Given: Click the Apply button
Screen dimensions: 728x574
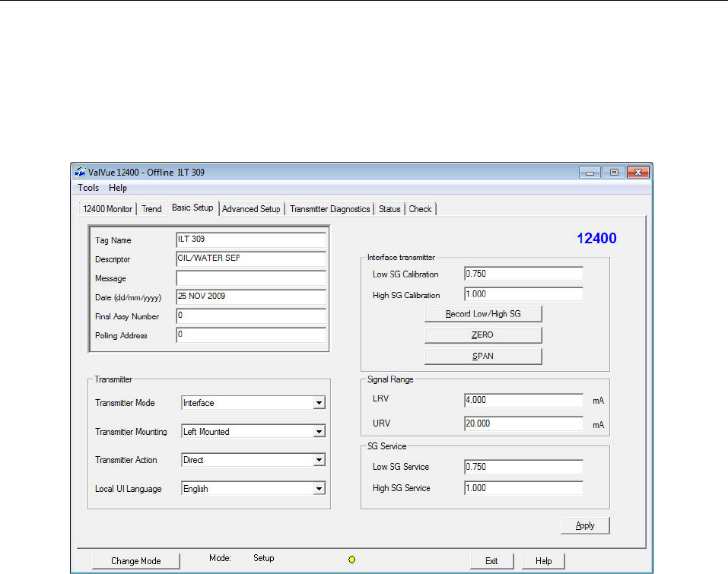Looking at the screenshot, I should point(585,526).
